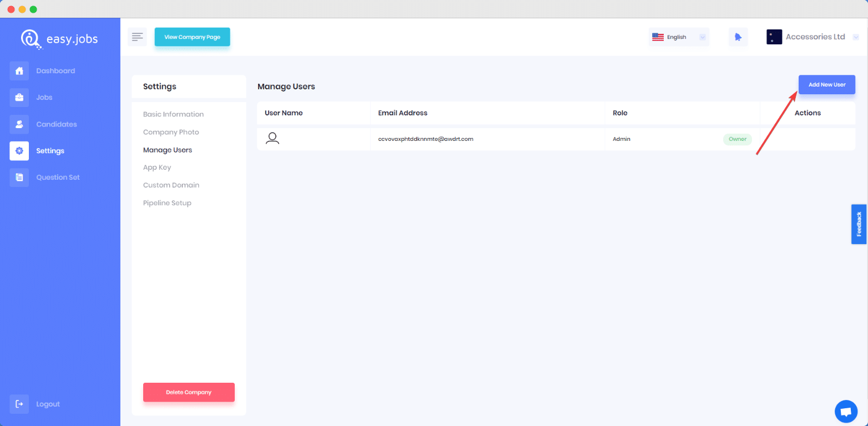Click Actions column header
868x426 pixels.
[x=808, y=113]
